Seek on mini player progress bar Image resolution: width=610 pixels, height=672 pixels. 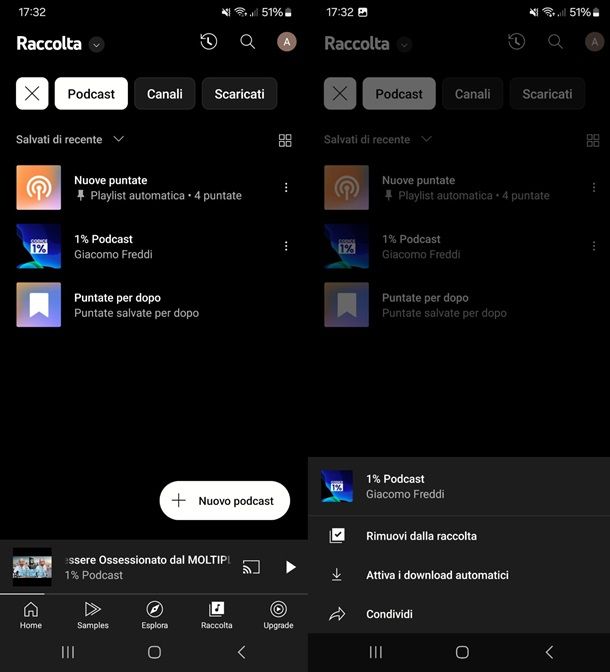click(x=154, y=594)
